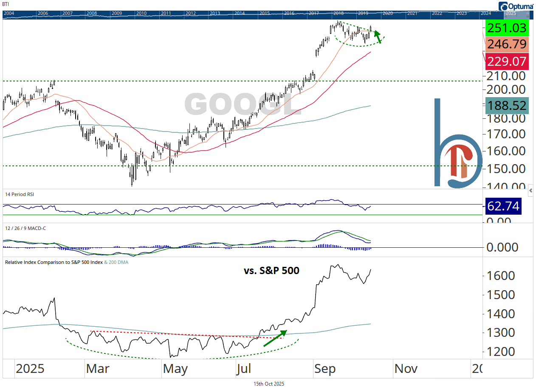Jump to 2004 in the overview timeline
Image resolution: width=536 pixels, height=392 pixels.
tap(8, 14)
